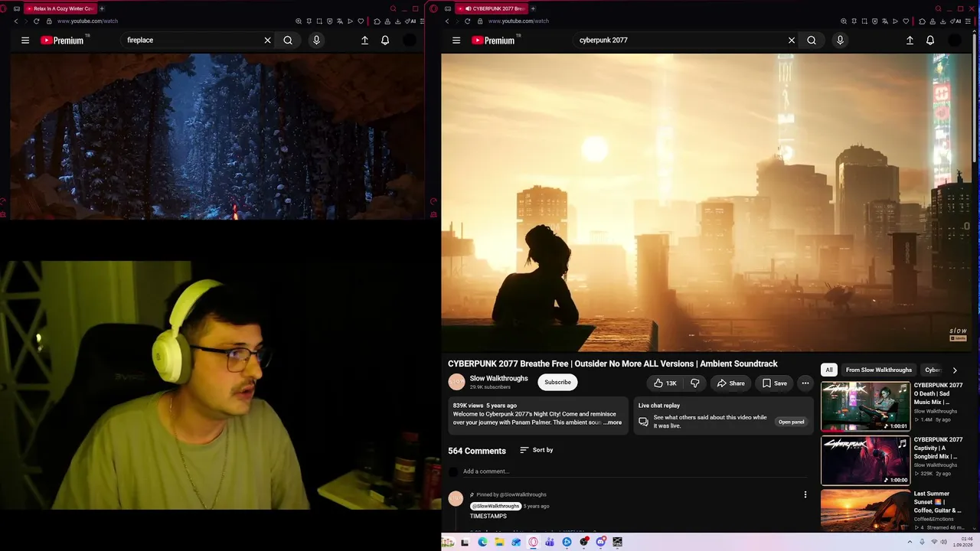Save the video to a playlist

coord(774,383)
